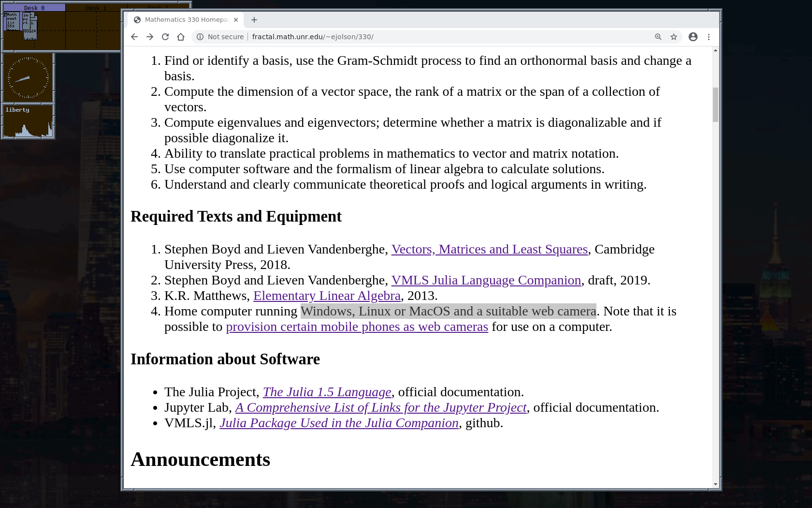Screen dimensions: 812x508
Task: Open the zoom magnifier in address bar
Action: coord(658,37)
